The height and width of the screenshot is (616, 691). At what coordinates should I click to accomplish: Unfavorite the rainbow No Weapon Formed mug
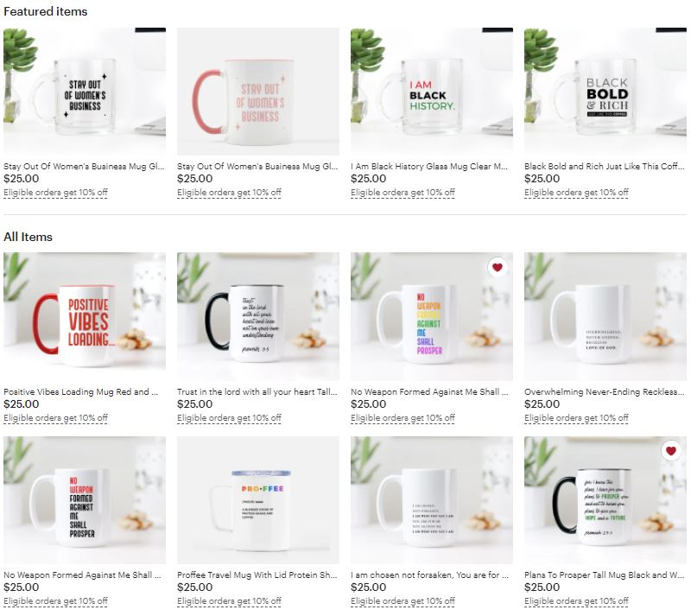pyautogui.click(x=498, y=267)
